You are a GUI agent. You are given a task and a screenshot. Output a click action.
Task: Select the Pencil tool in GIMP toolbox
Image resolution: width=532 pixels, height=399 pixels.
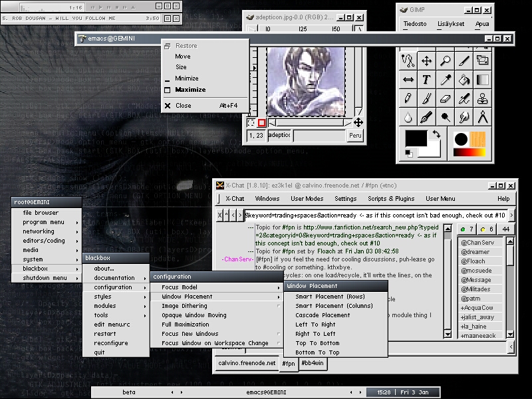pos(408,98)
